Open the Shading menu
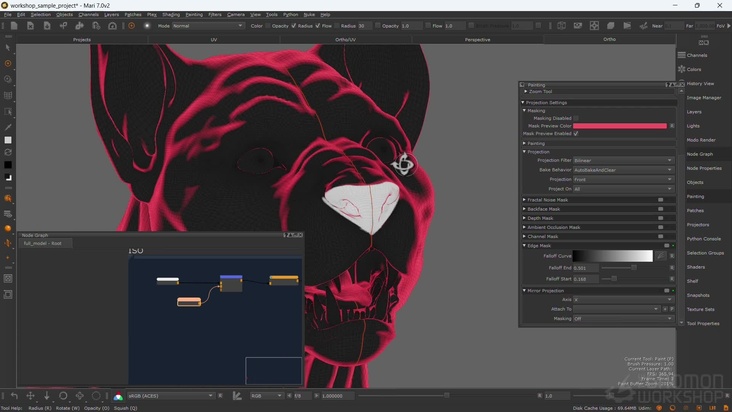The image size is (732, 412). coord(171,14)
